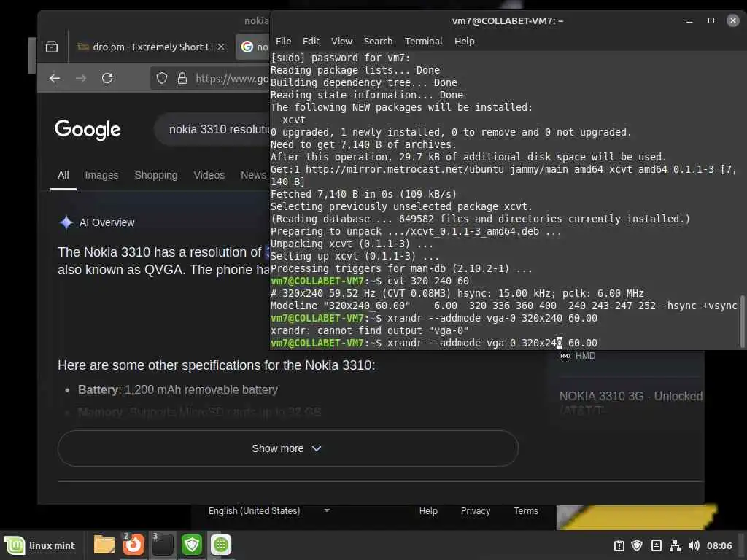Open the Help link in the footer
The image size is (747, 560).
point(428,511)
